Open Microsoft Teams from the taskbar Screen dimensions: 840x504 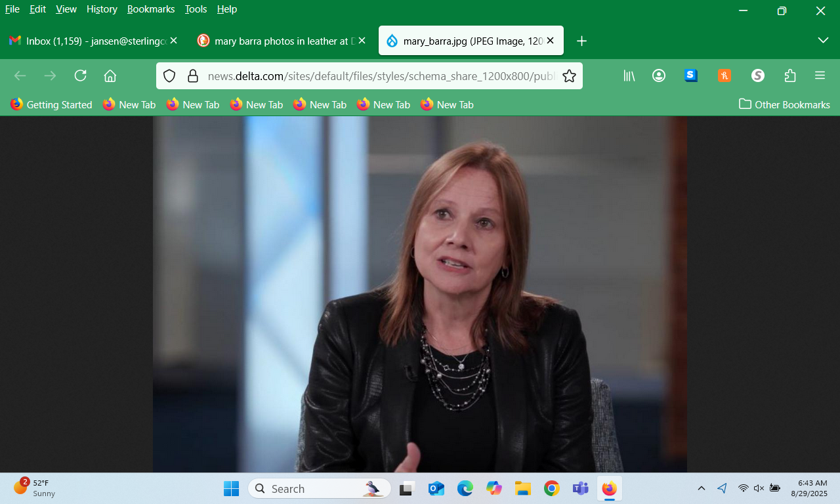pos(581,488)
